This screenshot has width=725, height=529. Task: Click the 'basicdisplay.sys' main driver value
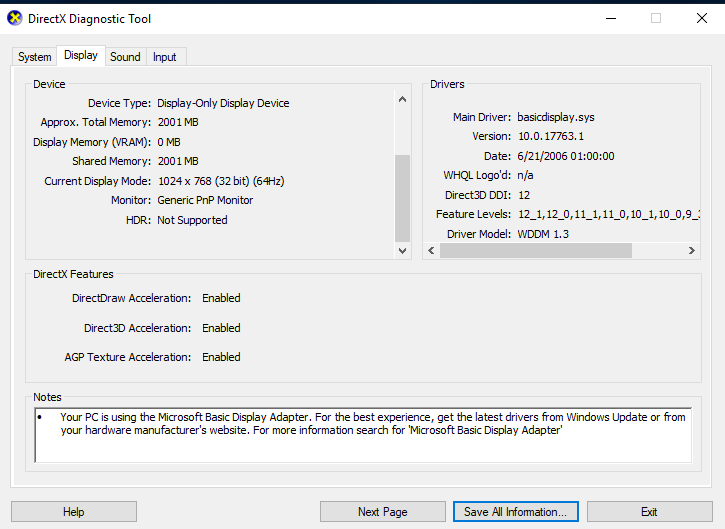coord(556,117)
